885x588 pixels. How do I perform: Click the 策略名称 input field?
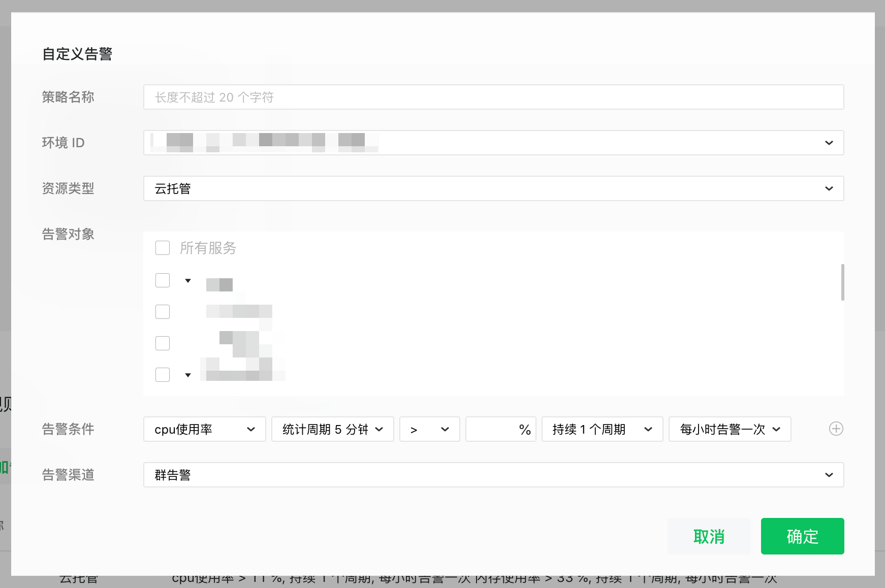pos(493,97)
